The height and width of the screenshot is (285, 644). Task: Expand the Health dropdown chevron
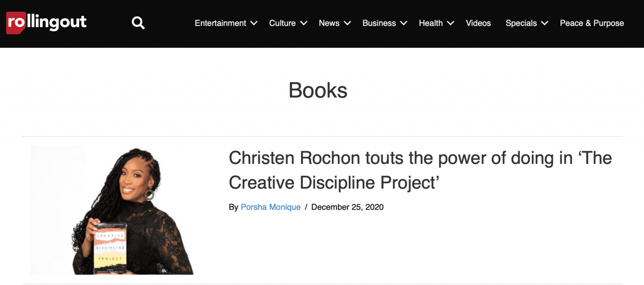pyautogui.click(x=450, y=23)
